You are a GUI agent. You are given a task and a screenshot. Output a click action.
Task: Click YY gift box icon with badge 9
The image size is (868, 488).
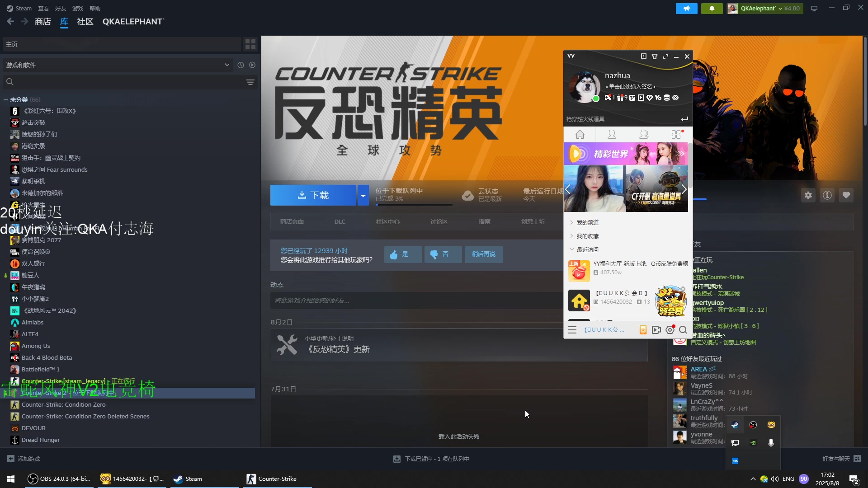tap(620, 98)
